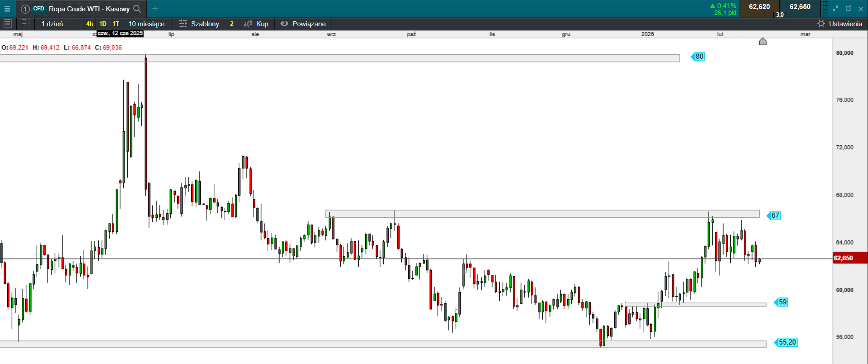Open the '1 dzień' interval dropdown
Screen dimensions: 868x364
(53, 24)
